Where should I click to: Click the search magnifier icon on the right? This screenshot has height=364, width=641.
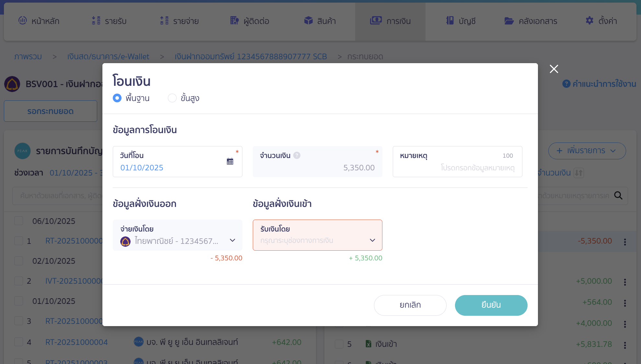[618, 196]
